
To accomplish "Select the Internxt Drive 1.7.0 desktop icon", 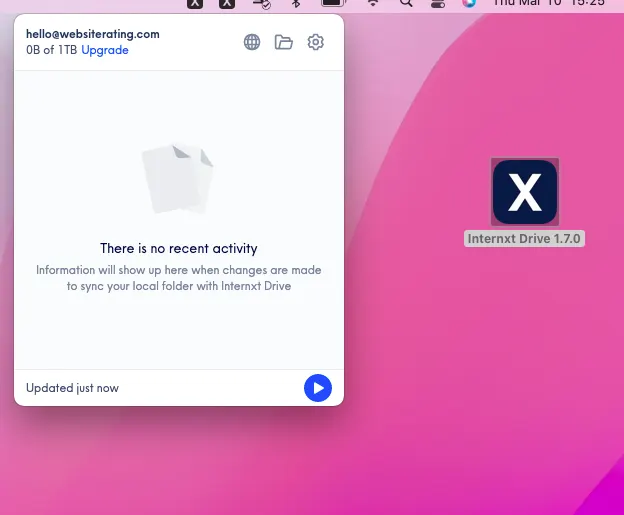I will 525,191.
